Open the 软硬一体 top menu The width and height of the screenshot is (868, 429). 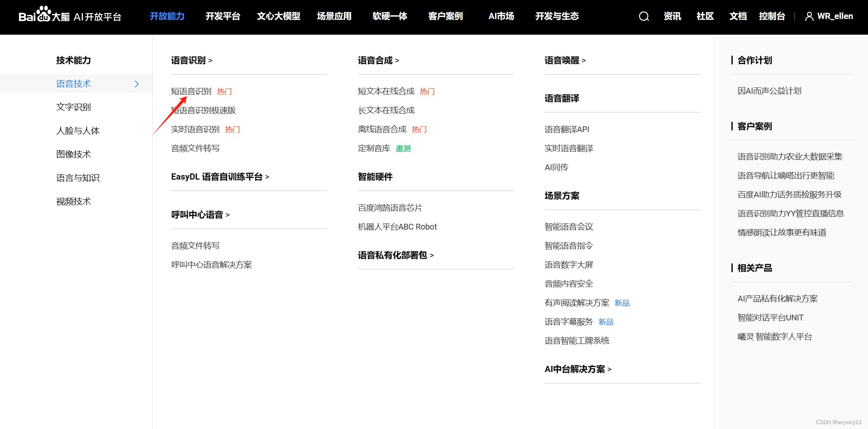390,17
